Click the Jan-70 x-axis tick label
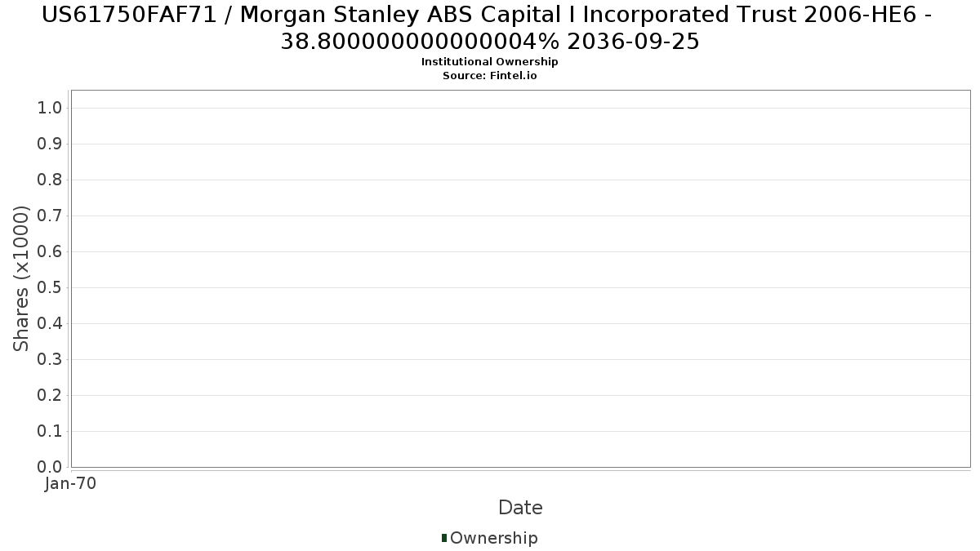980x551 pixels. pyautogui.click(x=71, y=483)
